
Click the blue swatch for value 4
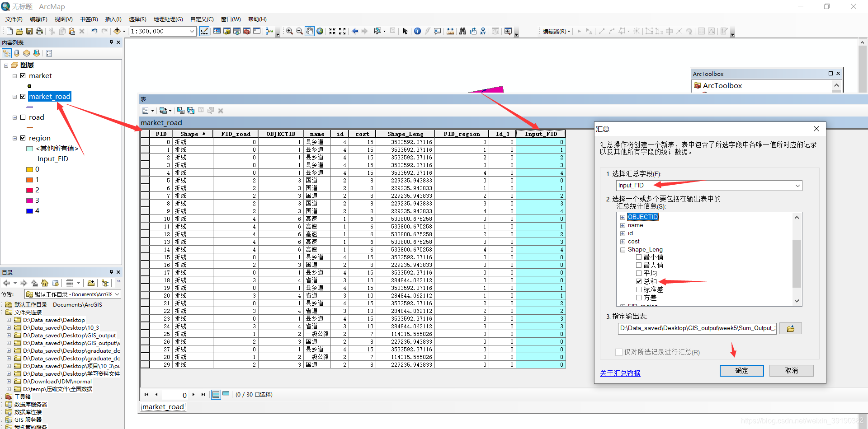tap(29, 211)
